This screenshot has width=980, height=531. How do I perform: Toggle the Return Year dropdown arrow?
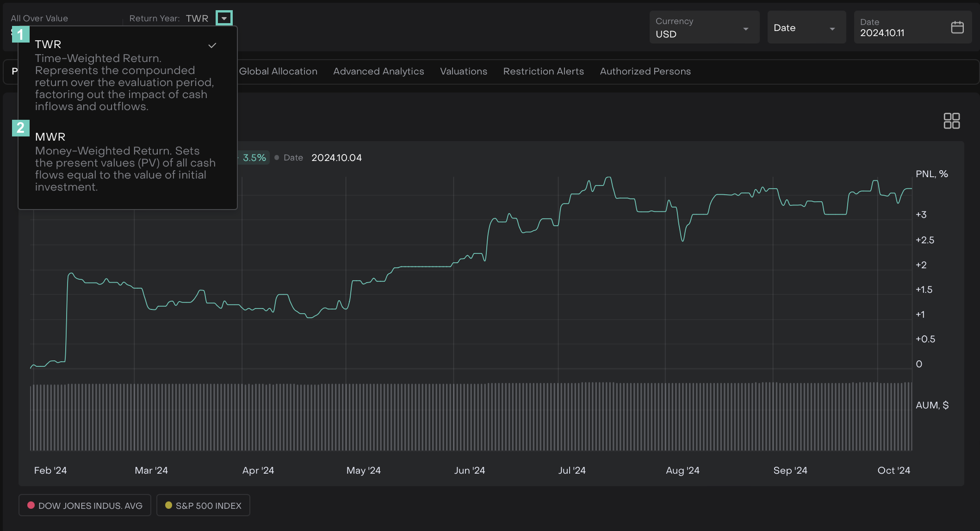coord(224,19)
